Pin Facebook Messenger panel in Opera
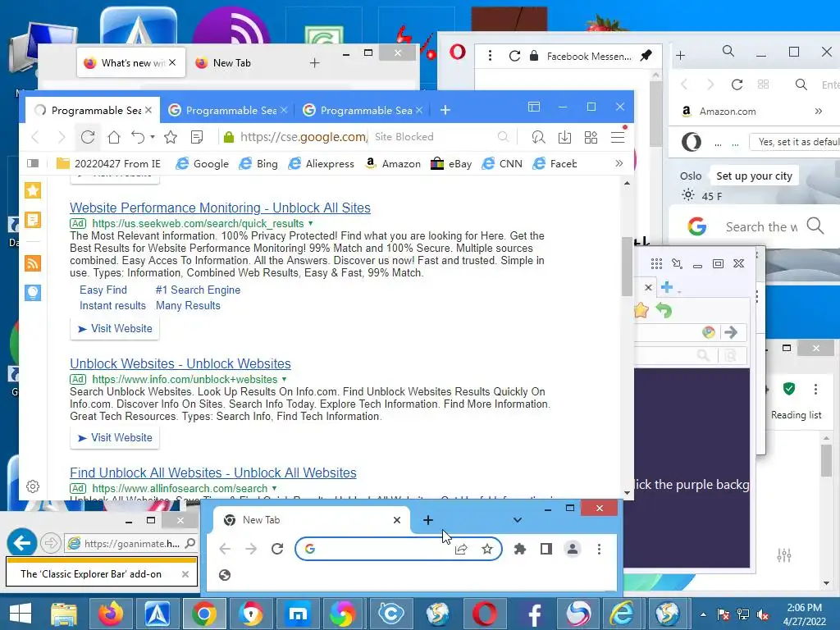This screenshot has width=840, height=630. pos(646,55)
